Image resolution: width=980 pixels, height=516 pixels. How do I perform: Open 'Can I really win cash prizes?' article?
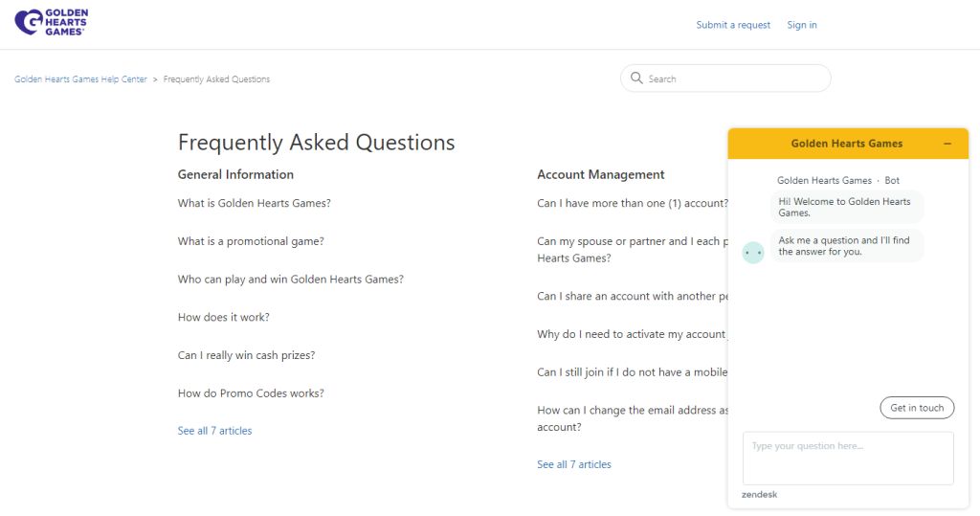coord(246,355)
